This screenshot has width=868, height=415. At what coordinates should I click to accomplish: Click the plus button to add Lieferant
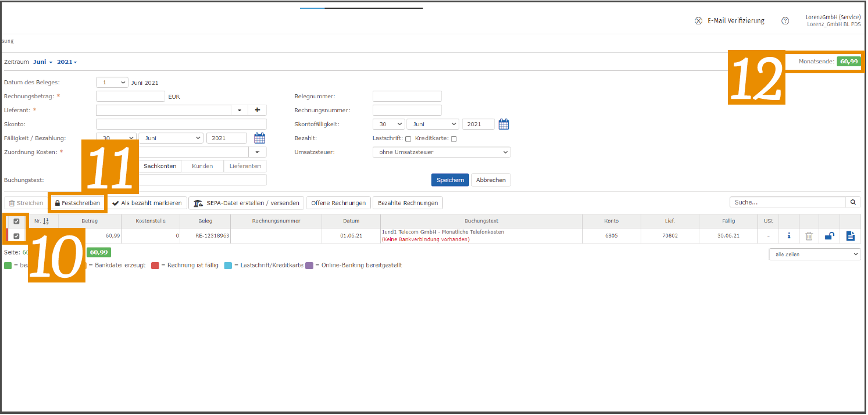coord(257,110)
